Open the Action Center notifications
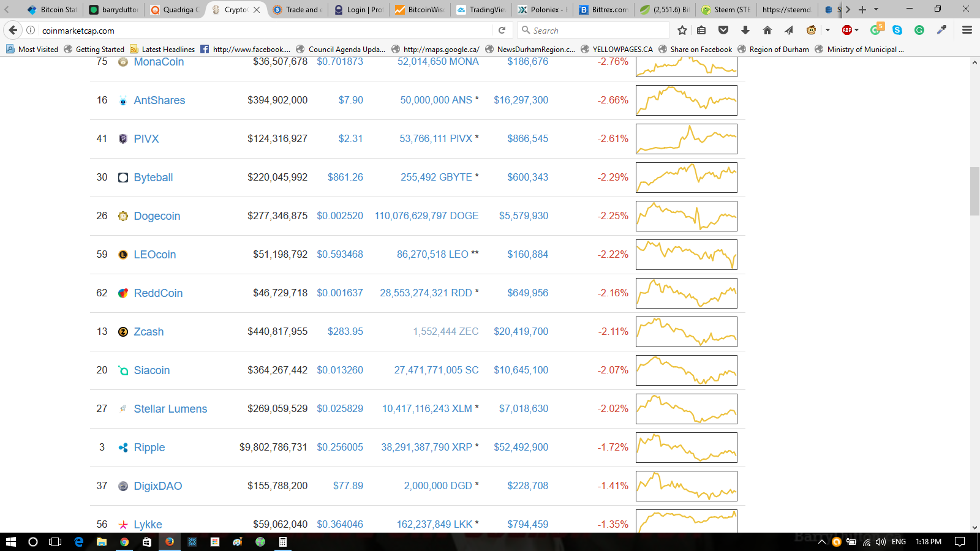Image resolution: width=980 pixels, height=551 pixels. [x=960, y=542]
